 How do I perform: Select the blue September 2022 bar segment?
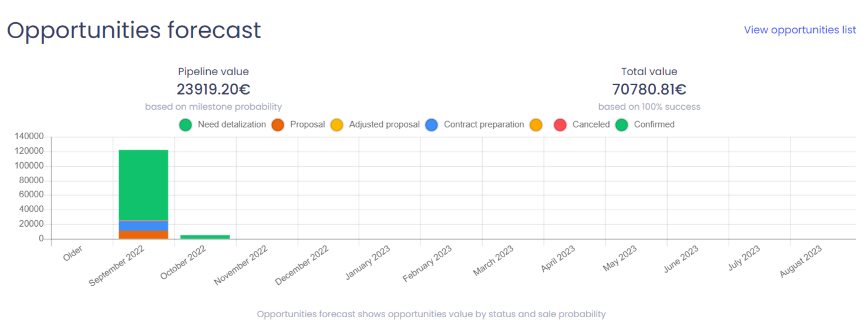(143, 226)
